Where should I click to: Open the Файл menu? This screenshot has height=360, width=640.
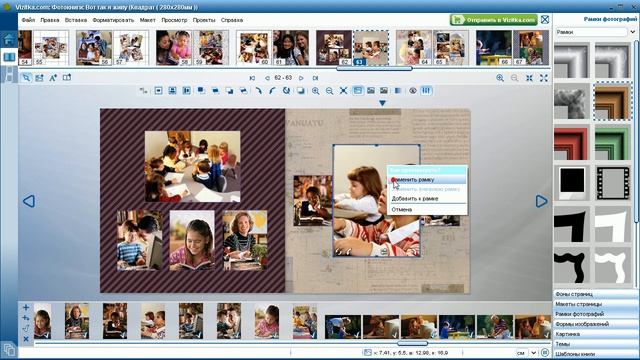(x=28, y=20)
